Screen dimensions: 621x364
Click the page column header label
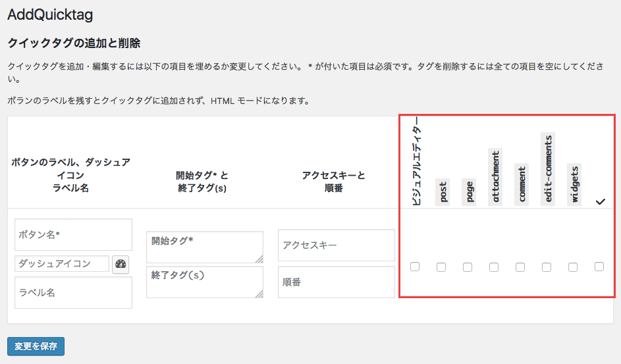click(469, 192)
